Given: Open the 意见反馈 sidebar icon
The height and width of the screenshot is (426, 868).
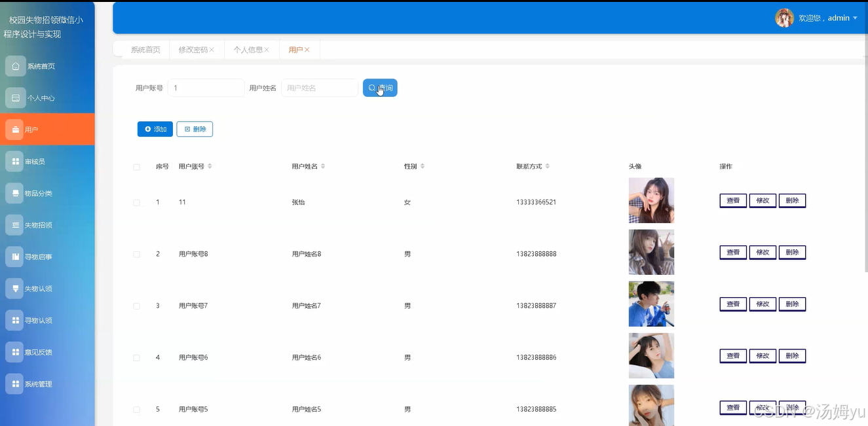Looking at the screenshot, I should click(15, 352).
